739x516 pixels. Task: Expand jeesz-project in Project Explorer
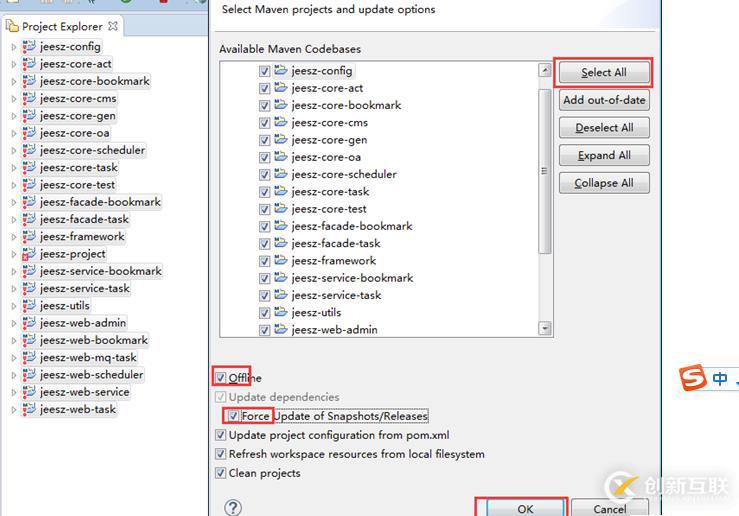pyautogui.click(x=14, y=254)
